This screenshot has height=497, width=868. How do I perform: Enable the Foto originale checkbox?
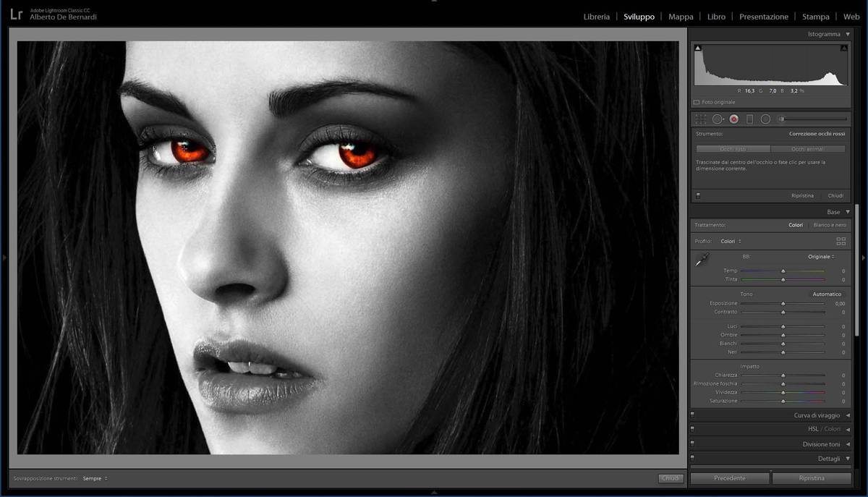coord(697,102)
